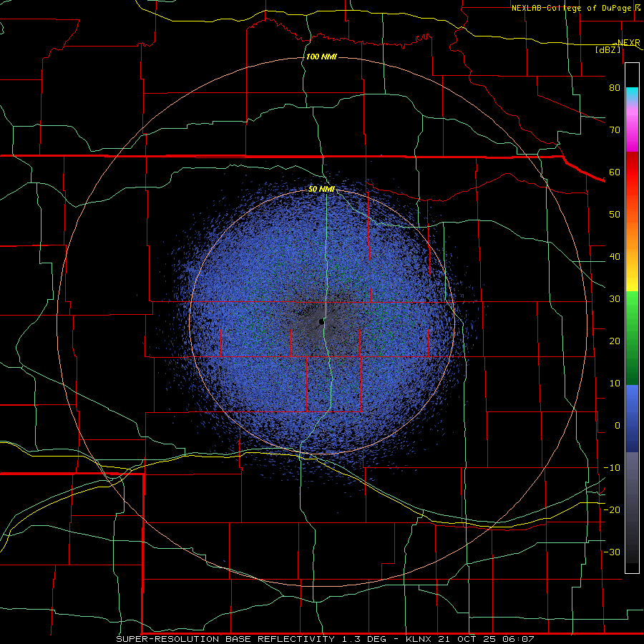Click the -20 value on the dBZ scale
Viewport: 644px width, 644px height.
[612, 510]
